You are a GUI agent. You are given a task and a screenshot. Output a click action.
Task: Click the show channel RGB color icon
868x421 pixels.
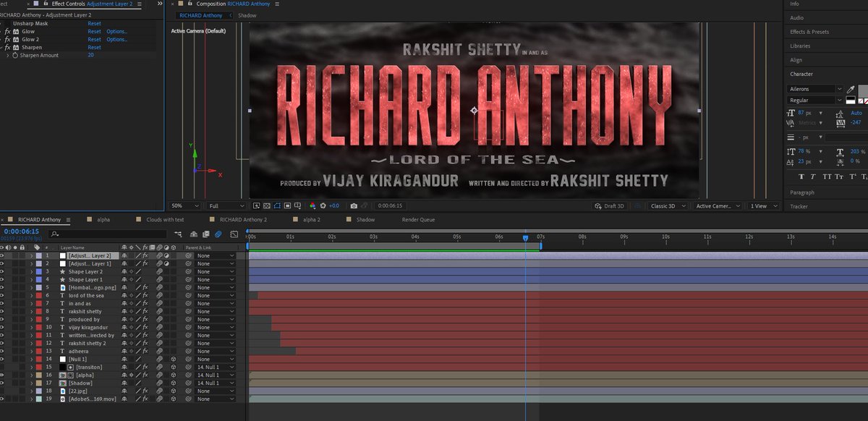(x=312, y=206)
